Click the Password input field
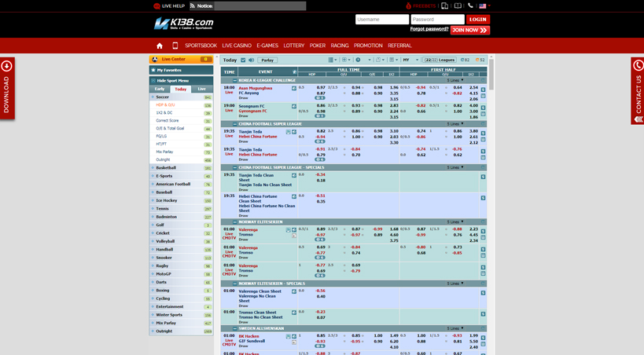 point(437,20)
